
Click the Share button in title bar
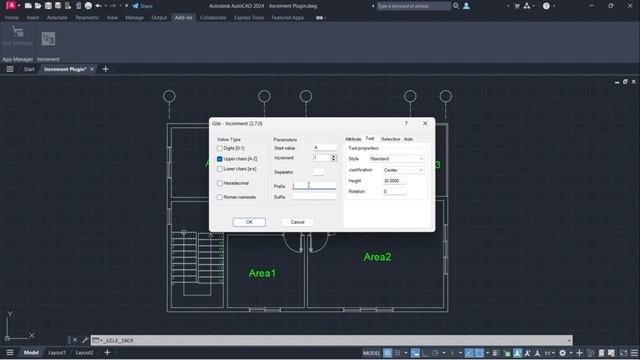click(x=142, y=6)
